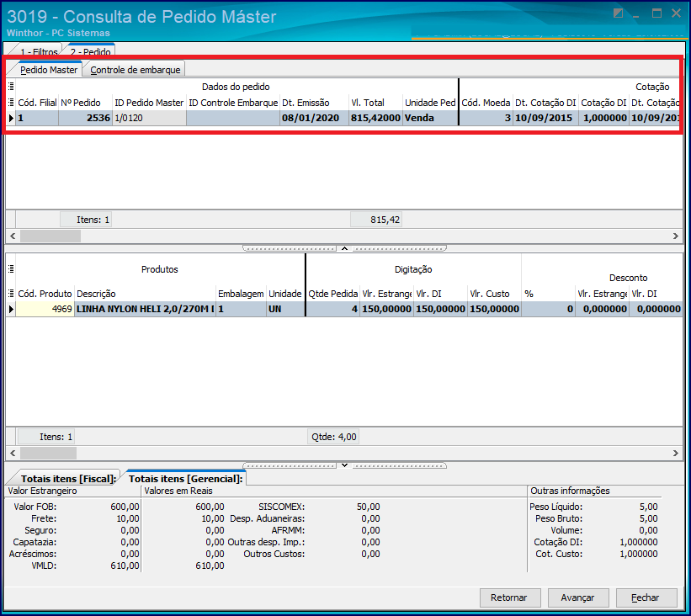The width and height of the screenshot is (691, 616).
Task: Open the 1 - Filtros tab
Action: [x=38, y=51]
